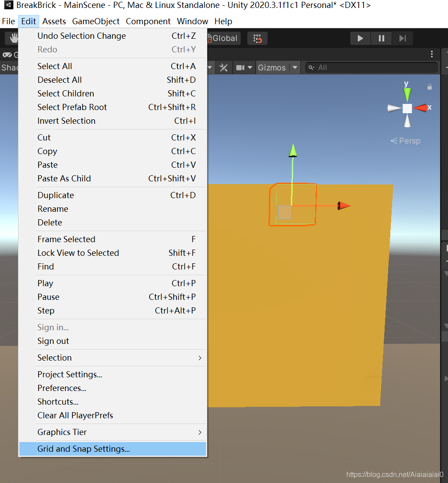Choose Paste As Child
This screenshot has height=483, width=448.
point(113,178)
